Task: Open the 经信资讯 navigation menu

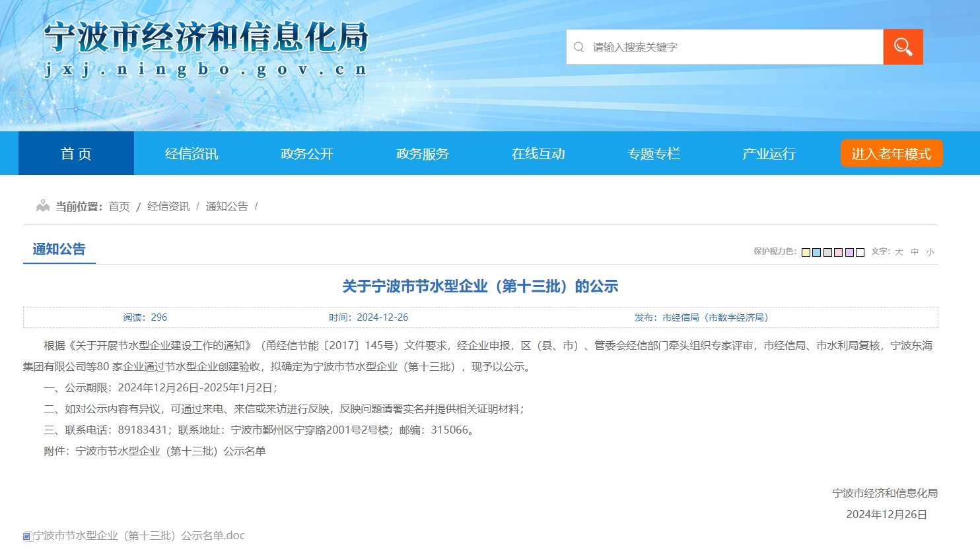Action: 192,154
